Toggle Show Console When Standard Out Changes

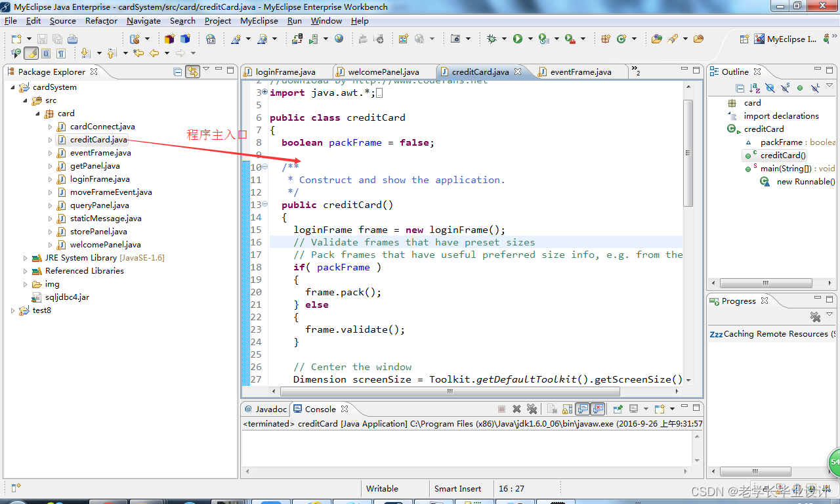583,409
